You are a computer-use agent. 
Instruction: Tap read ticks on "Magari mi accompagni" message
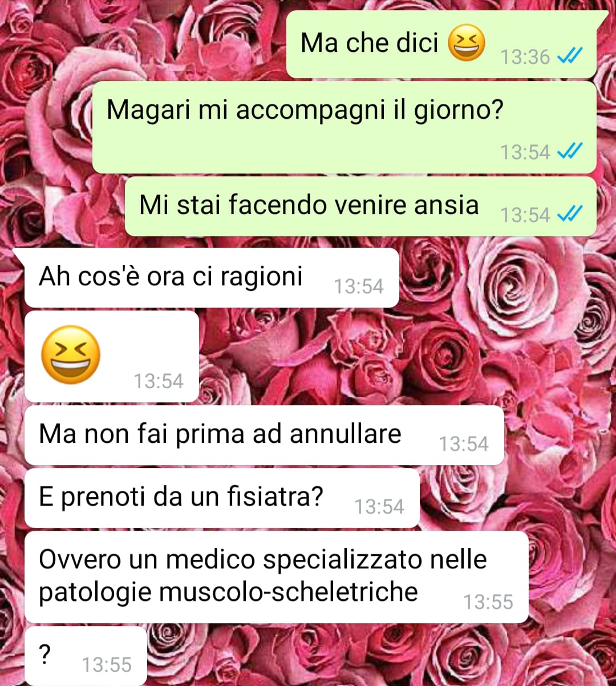[569, 151]
